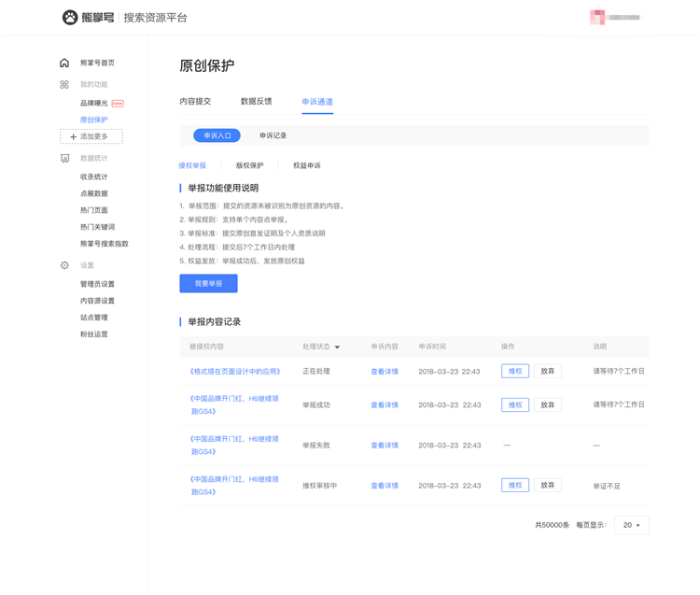Switch to the 内容提交 tab
The height and width of the screenshot is (595, 700).
[x=195, y=102]
